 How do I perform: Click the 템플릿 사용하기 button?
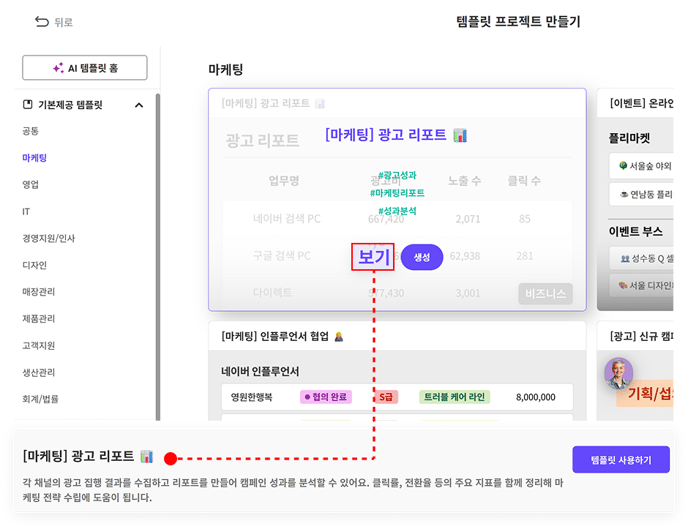(x=620, y=460)
